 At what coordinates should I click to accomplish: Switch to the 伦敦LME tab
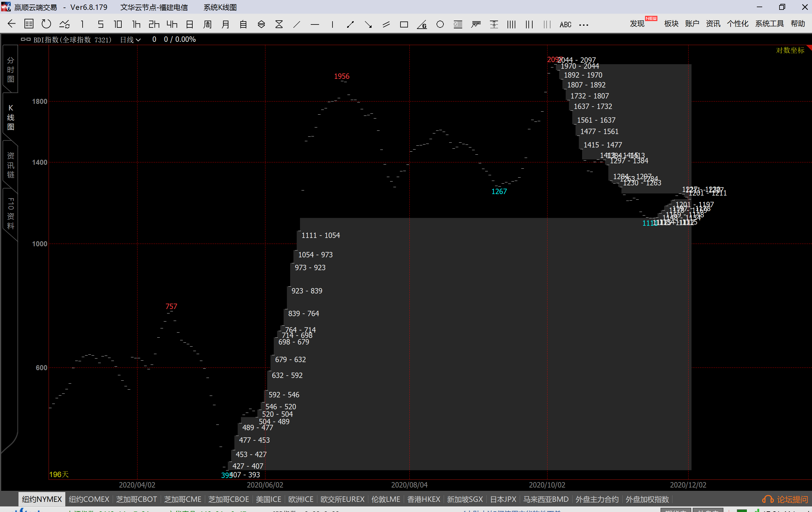point(386,499)
